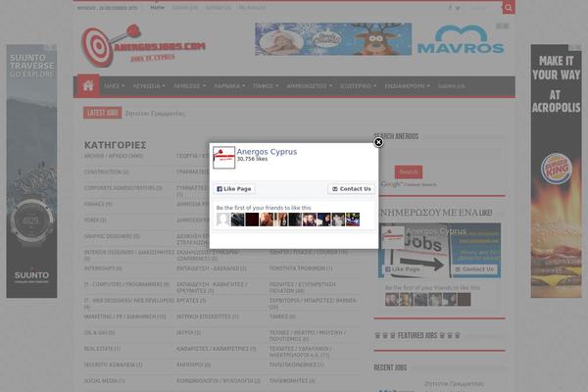Click the Like Page button in the popup

234,189
